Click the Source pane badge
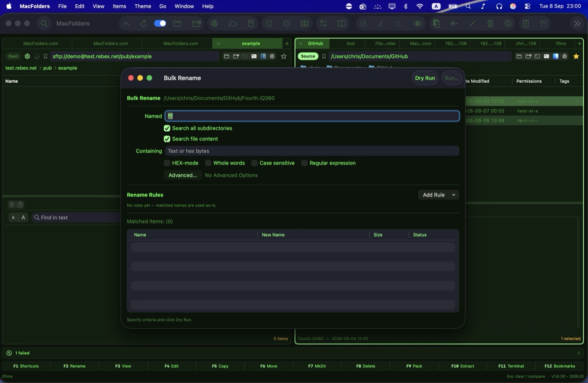 point(308,56)
